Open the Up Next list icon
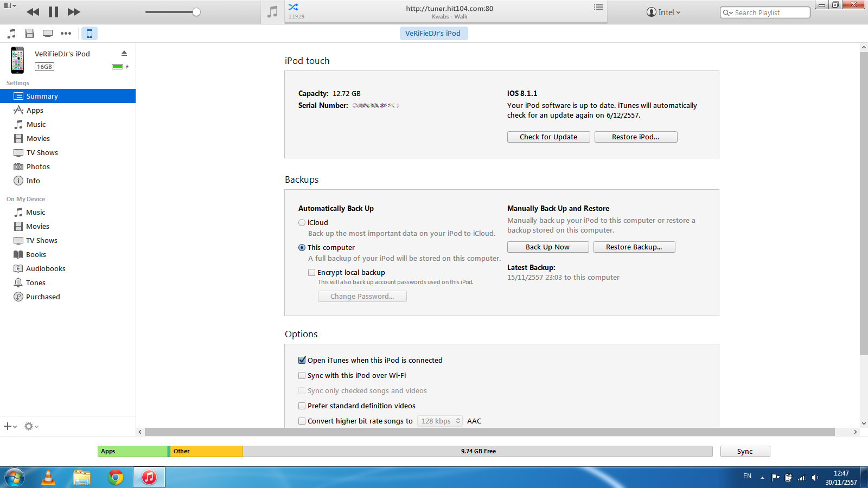Viewport: 868px width, 488px height. [x=598, y=7]
